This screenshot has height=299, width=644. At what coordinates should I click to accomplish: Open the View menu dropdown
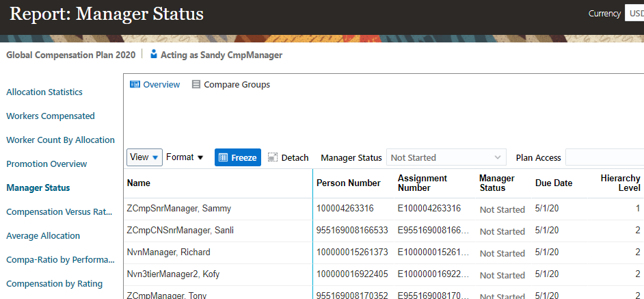144,157
